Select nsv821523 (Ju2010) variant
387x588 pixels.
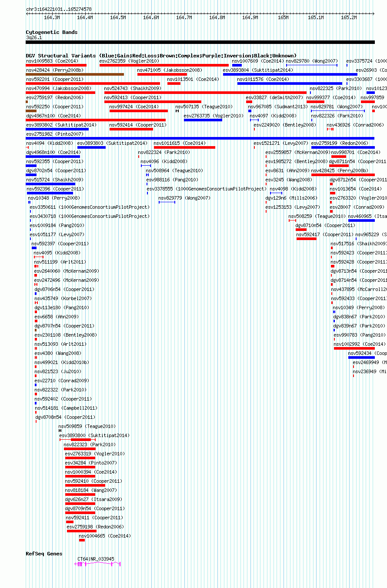(58, 371)
